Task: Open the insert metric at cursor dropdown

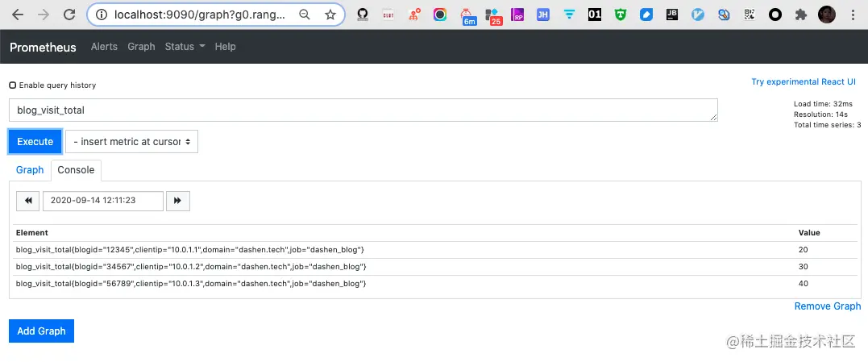Action: click(131, 142)
